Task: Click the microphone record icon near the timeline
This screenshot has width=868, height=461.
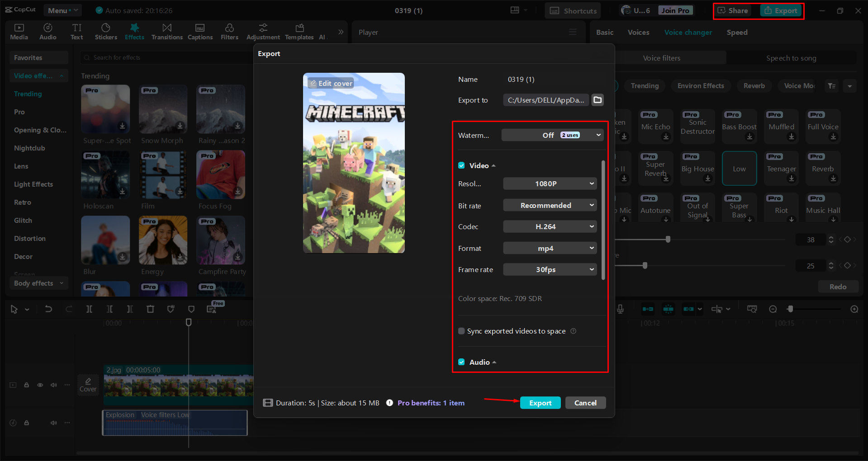Action: coord(620,309)
